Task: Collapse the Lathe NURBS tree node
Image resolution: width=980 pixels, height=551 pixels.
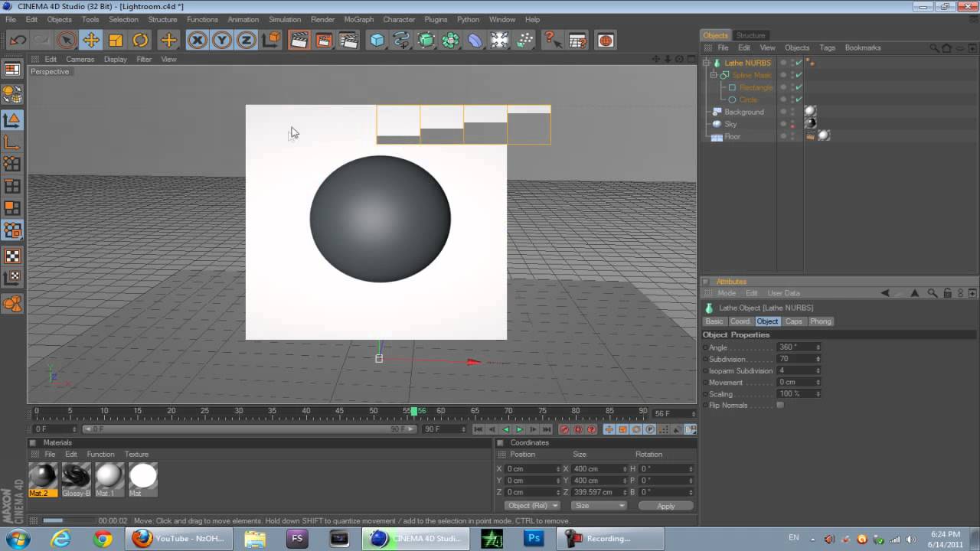Action: coord(706,63)
